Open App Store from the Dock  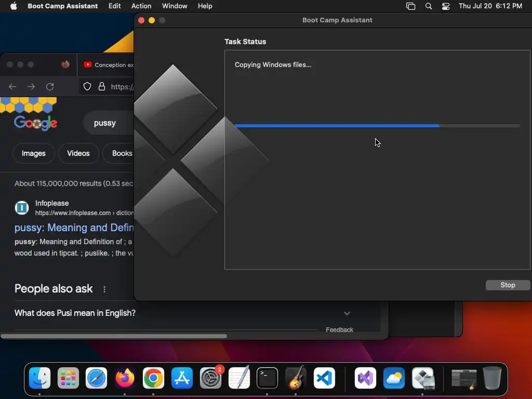[182, 378]
